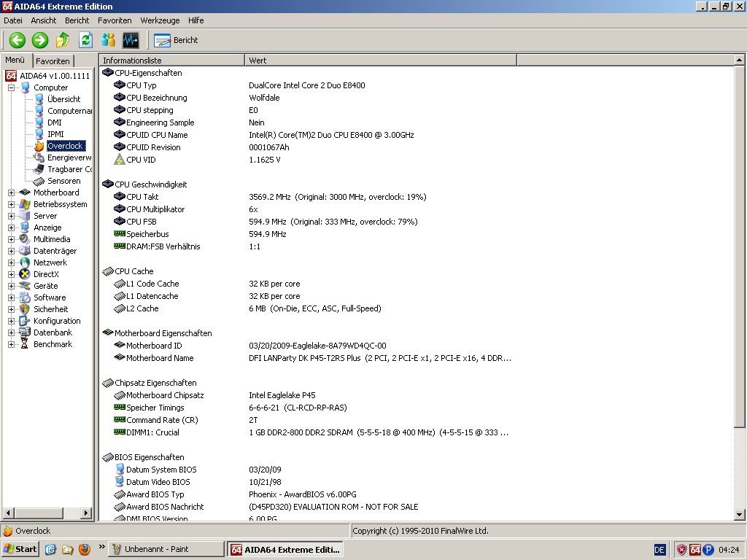747x560 pixels.
Task: Expand the Benchmark tree node
Action: [x=11, y=344]
